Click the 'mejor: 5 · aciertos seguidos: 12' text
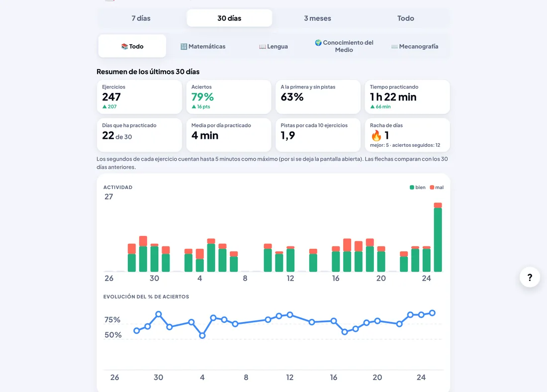This screenshot has width=547, height=392. 405,145
